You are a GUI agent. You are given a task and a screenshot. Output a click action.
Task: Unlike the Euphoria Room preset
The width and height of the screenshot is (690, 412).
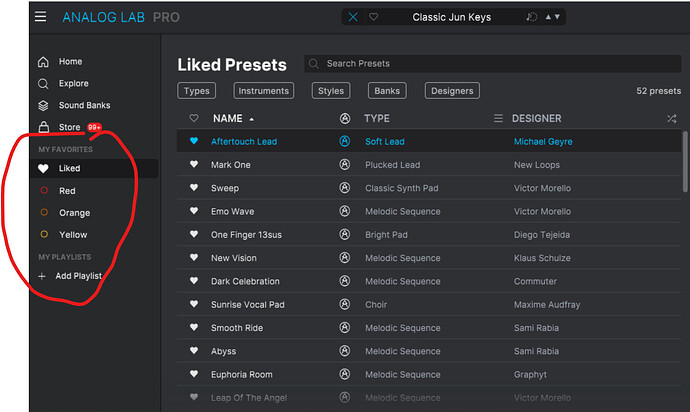pyautogui.click(x=194, y=374)
